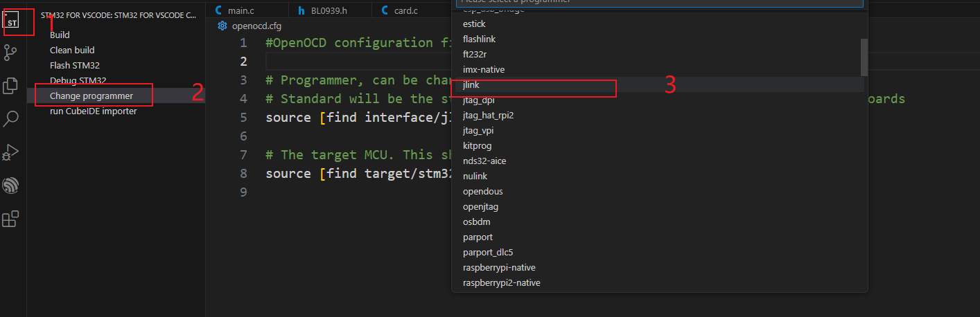Click the C icon of the card.c tab
Image resolution: width=980 pixels, height=317 pixels.
point(385,10)
